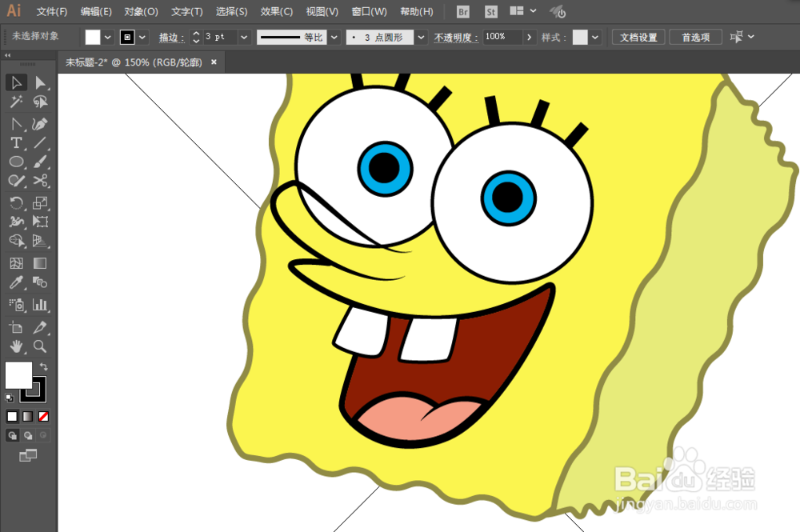800x532 pixels.
Task: Open the stroke weight dropdown next to 3 pt
Action: tap(244, 38)
